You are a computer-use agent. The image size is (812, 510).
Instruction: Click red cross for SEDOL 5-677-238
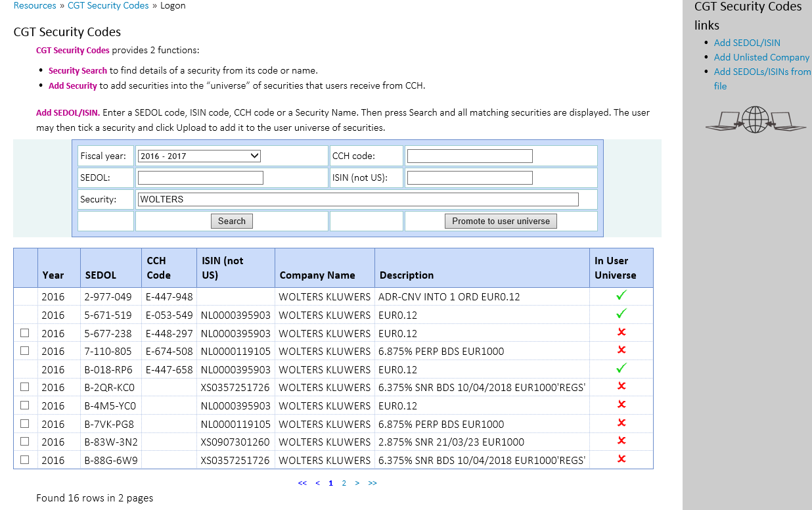point(621,333)
